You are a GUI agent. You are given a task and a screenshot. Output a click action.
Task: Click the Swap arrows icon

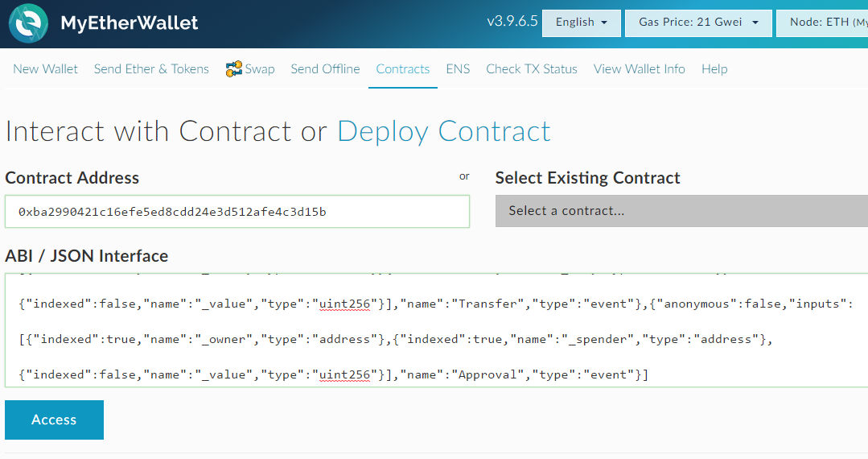(234, 69)
